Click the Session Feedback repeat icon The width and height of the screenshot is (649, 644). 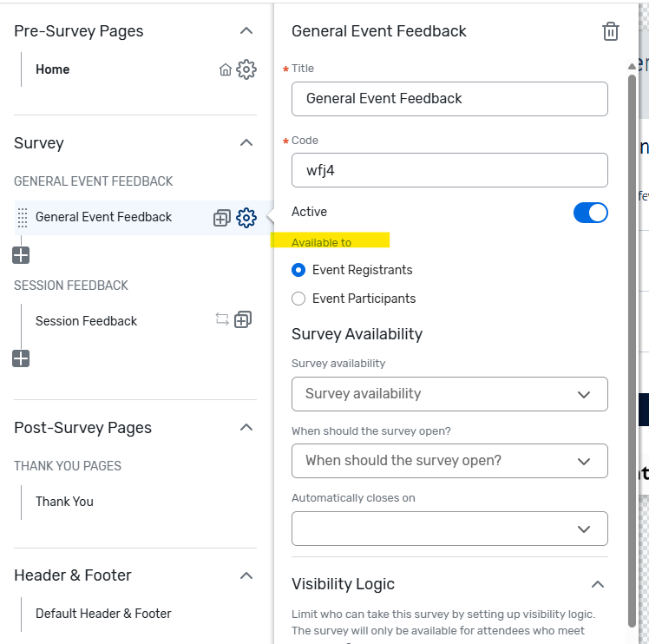pos(222,319)
